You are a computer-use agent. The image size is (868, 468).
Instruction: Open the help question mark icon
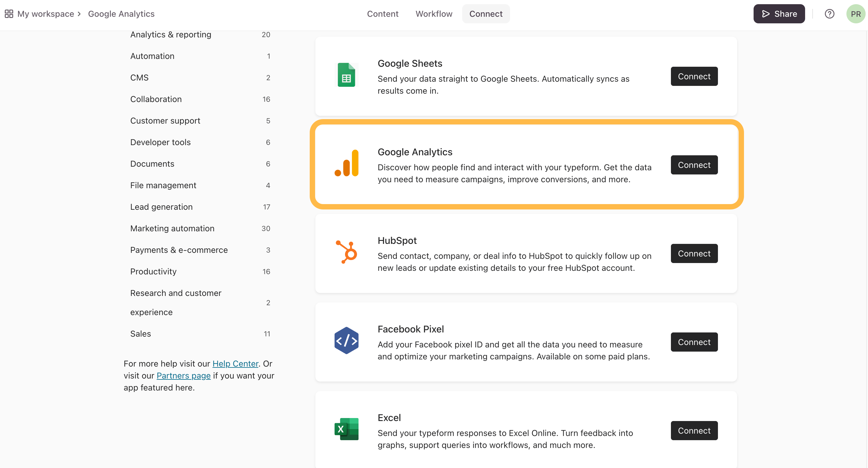[829, 14]
